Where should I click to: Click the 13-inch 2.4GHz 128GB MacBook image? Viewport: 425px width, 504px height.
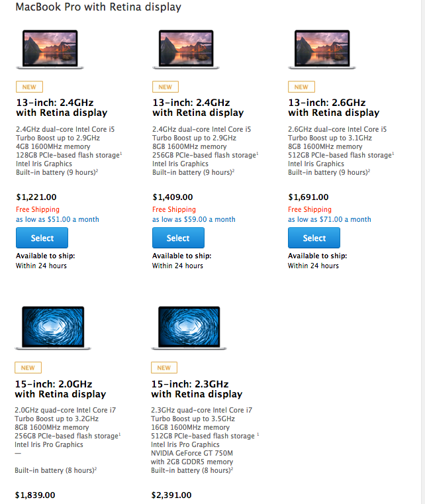(50, 49)
